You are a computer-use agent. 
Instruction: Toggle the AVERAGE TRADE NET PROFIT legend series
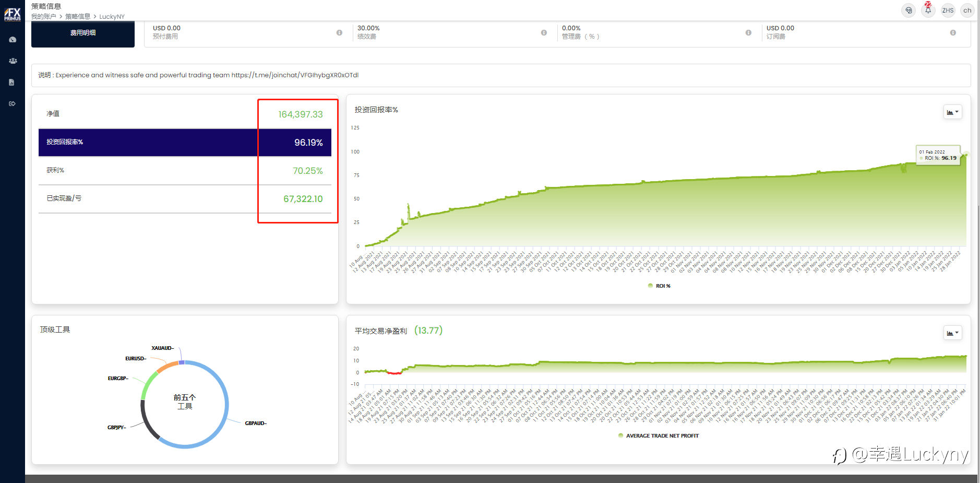pos(659,435)
